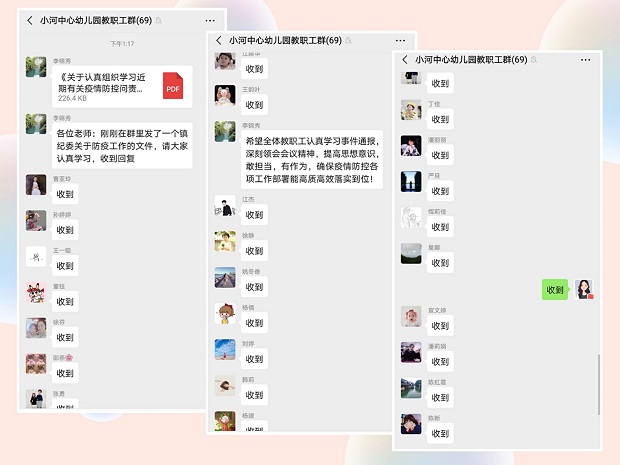This screenshot has height=465, width=620.
Task: Click back arrow in the rightmost chat window
Action: coord(405,60)
